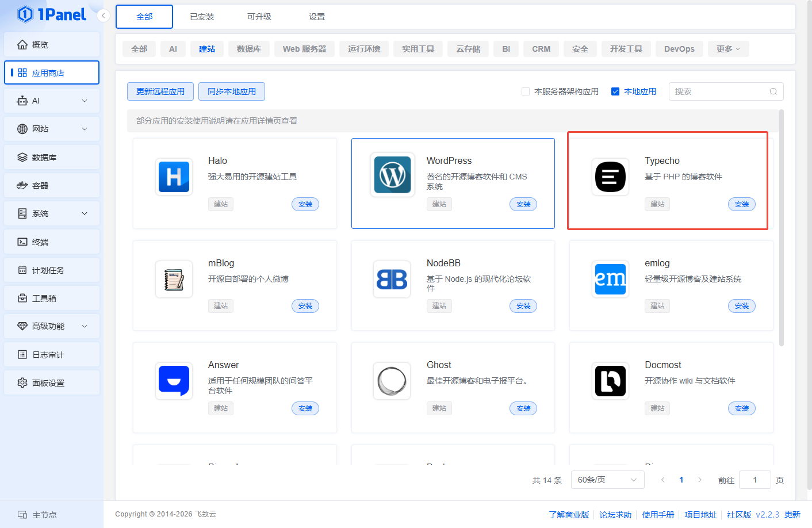The width and height of the screenshot is (812, 528).
Task: Install the Ghost app
Action: coord(523,408)
